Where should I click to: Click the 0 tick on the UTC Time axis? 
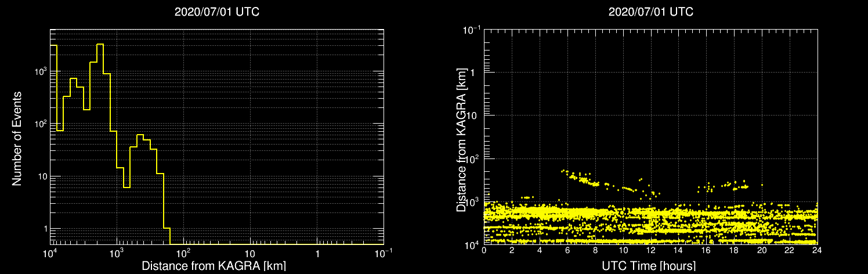pos(484,250)
